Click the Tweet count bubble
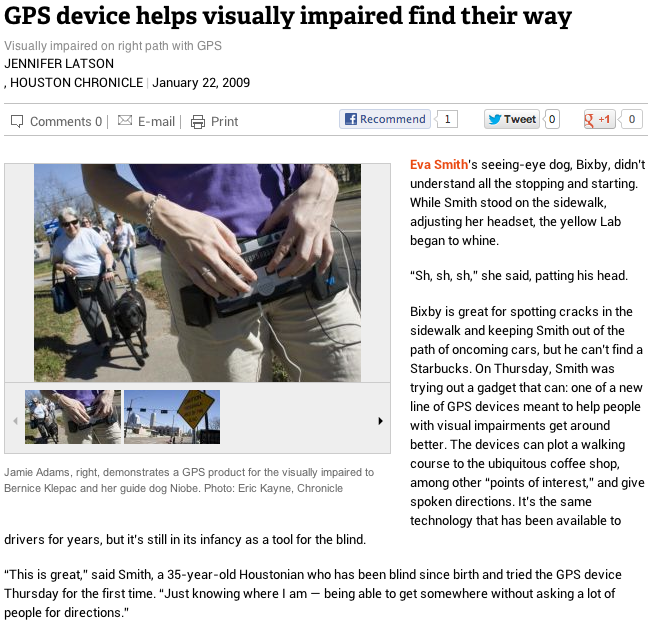The image size is (648, 626). 552,119
